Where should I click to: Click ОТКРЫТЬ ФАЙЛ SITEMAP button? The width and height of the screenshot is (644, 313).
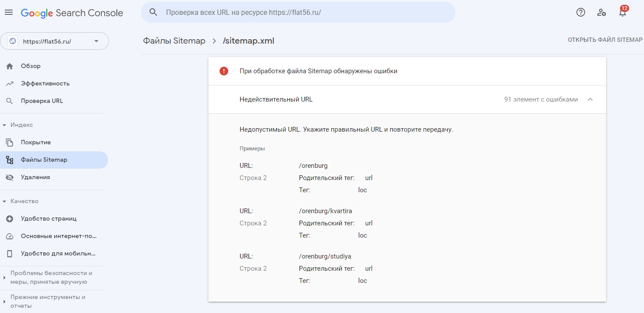click(605, 40)
